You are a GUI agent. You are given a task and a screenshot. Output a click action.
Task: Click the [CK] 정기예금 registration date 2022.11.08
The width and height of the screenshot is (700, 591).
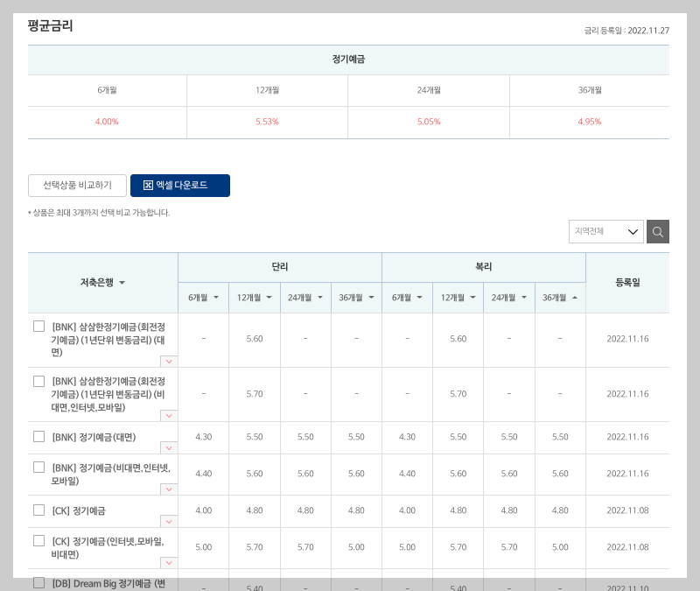tap(627, 510)
